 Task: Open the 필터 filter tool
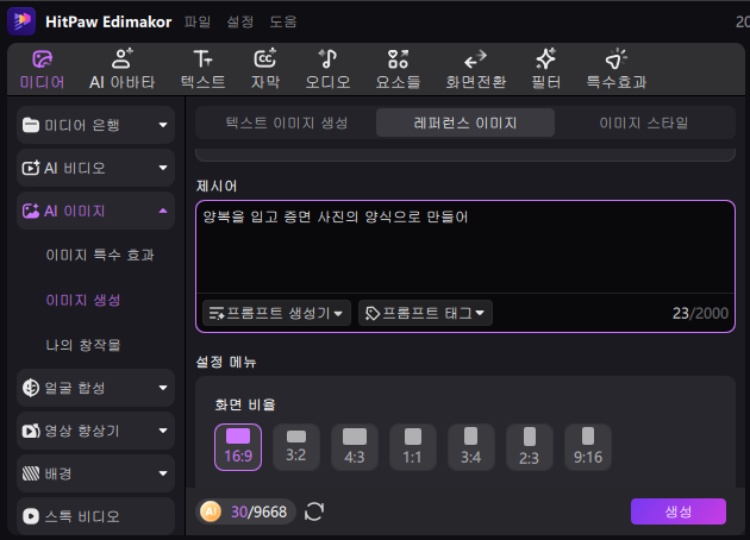tap(546, 70)
